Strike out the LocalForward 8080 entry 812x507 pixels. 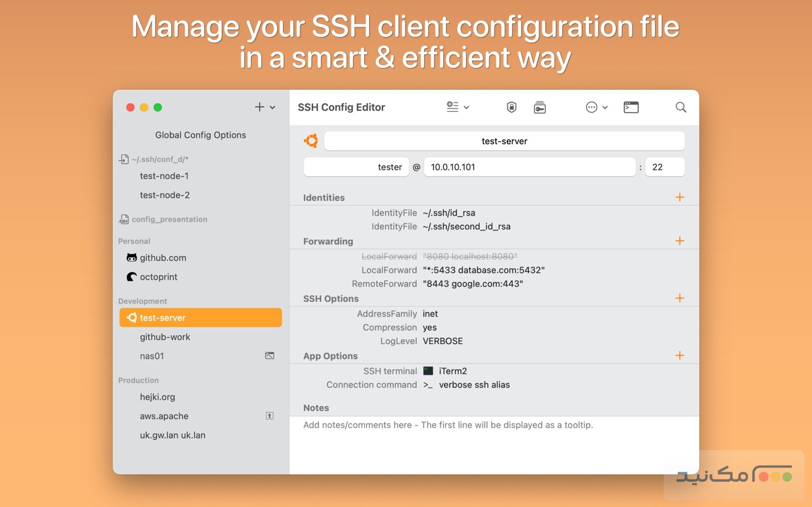point(469,256)
